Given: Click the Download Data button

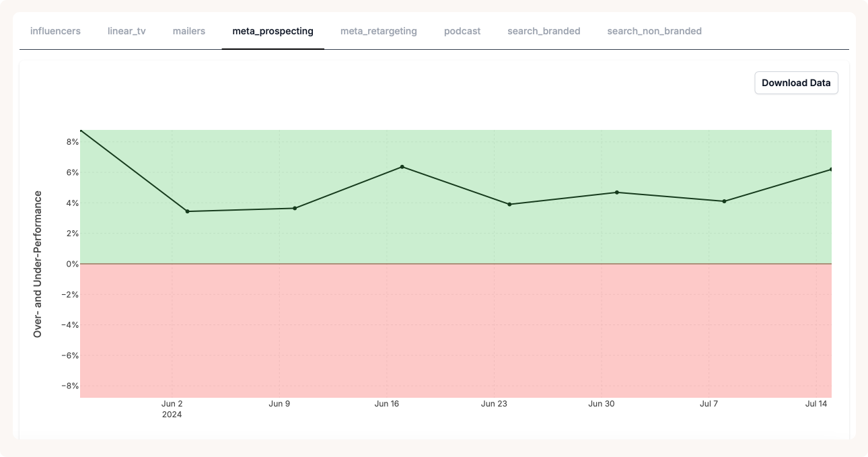Looking at the screenshot, I should point(796,83).
